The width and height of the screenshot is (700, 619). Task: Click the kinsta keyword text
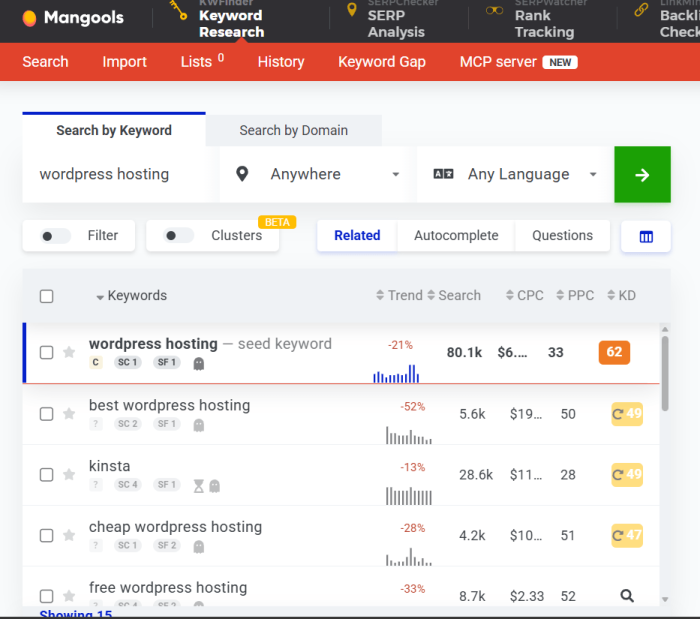[x=109, y=465]
